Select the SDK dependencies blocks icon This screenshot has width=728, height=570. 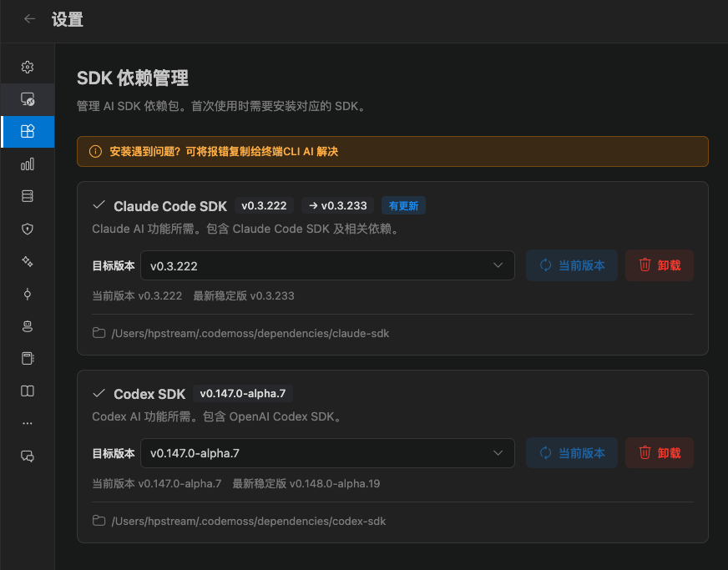click(28, 131)
